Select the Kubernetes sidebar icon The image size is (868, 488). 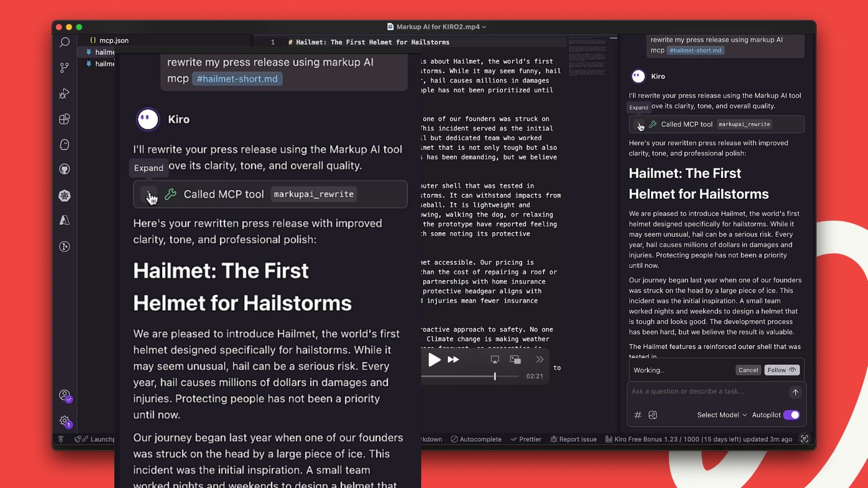(64, 195)
